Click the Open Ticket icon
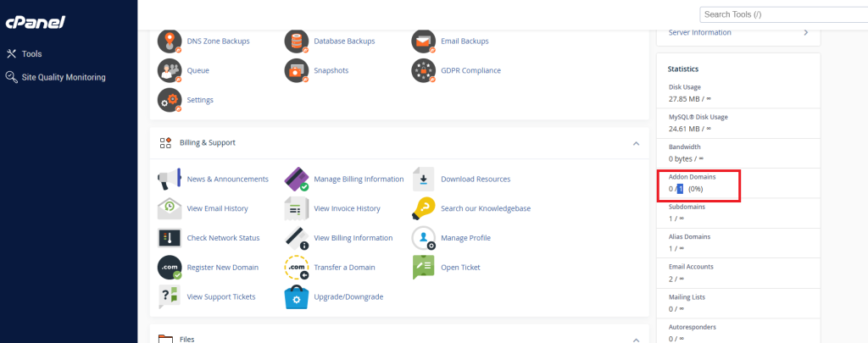This screenshot has height=343, width=868. [x=423, y=267]
